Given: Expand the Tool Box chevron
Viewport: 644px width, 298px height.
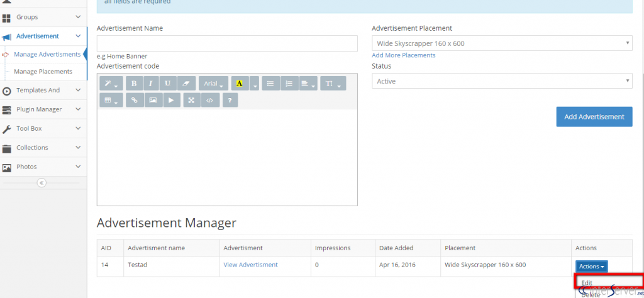Looking at the screenshot, I should [79, 128].
